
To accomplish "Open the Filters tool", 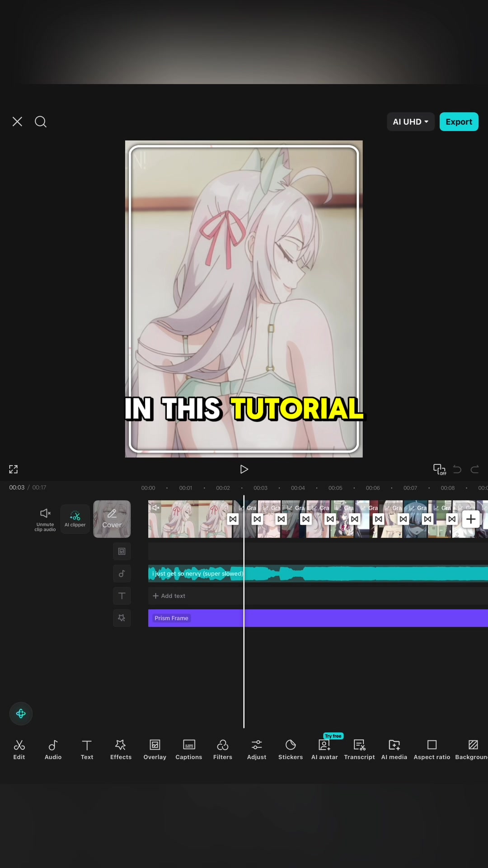I will click(x=223, y=750).
